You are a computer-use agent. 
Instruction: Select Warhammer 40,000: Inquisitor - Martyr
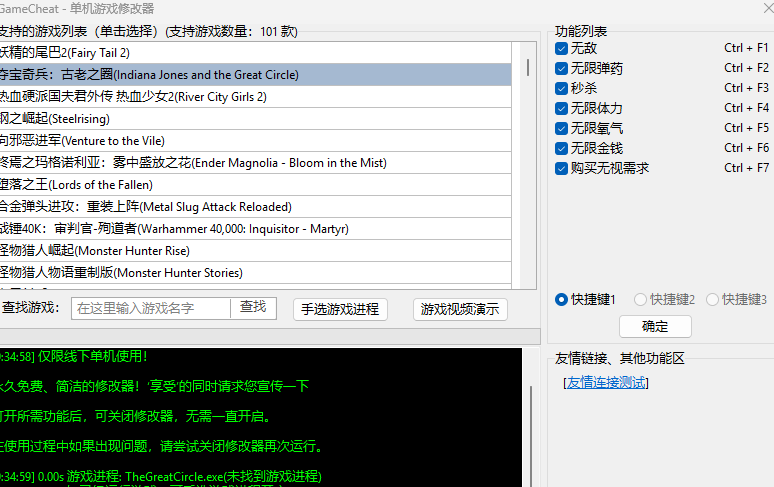[x=255, y=228]
